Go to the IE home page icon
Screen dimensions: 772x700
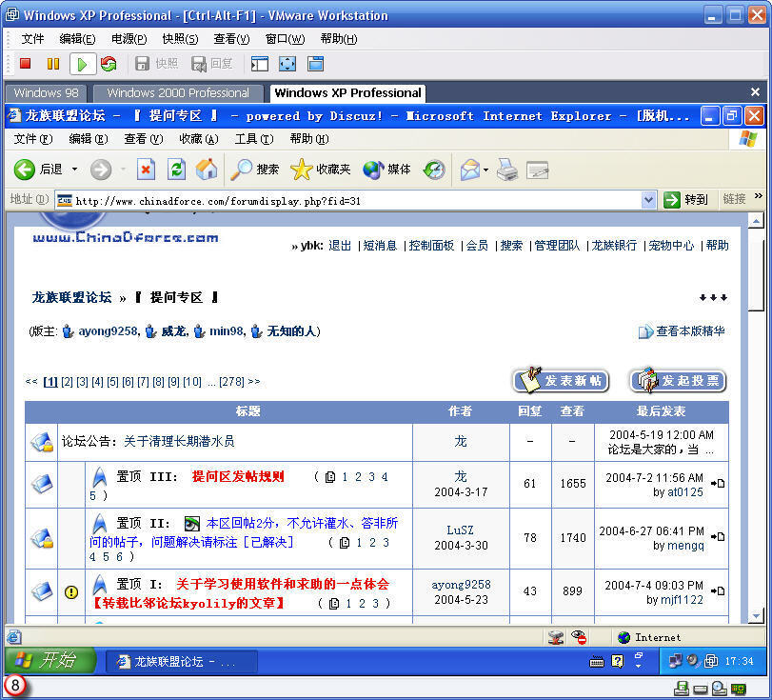pyautogui.click(x=207, y=169)
